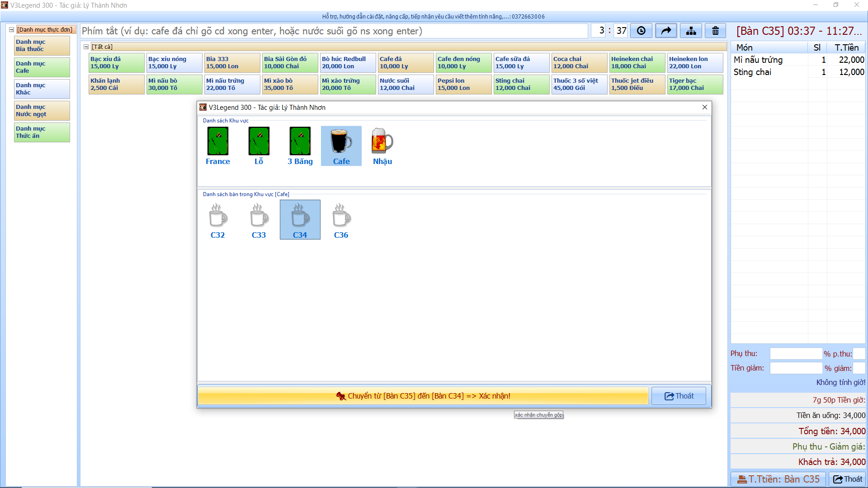This screenshot has height=488, width=868.
Task: Select the Cafe area icon
Action: [x=341, y=146]
